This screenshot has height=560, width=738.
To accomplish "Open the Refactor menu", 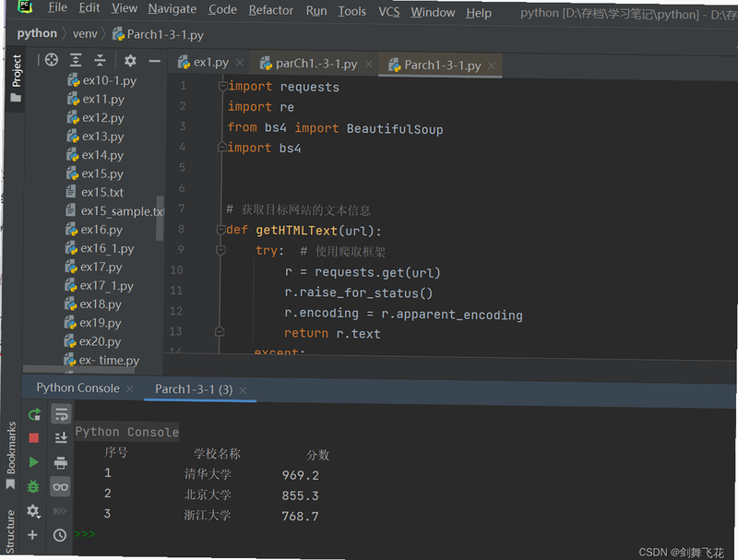I will tap(270, 10).
